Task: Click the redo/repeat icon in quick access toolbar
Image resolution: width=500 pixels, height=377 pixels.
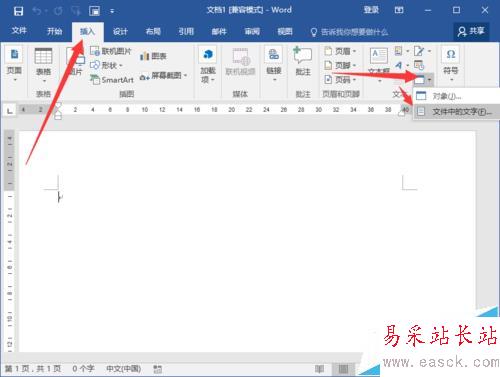Action: pos(58,11)
